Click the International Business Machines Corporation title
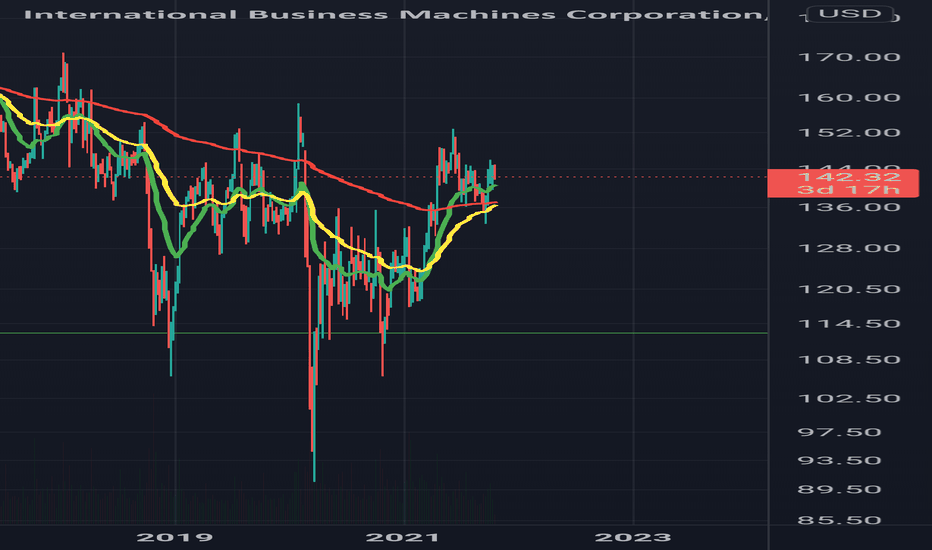This screenshot has height=550, width=932. (396, 14)
